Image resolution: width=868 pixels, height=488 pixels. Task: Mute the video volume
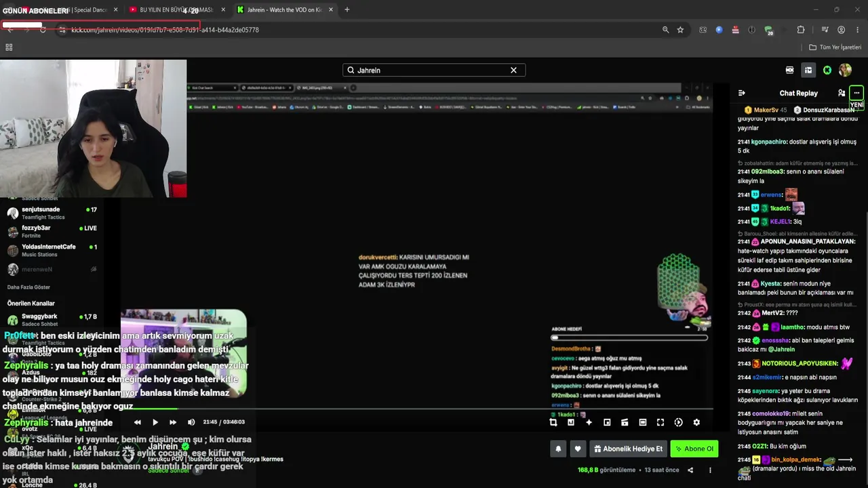(x=191, y=422)
